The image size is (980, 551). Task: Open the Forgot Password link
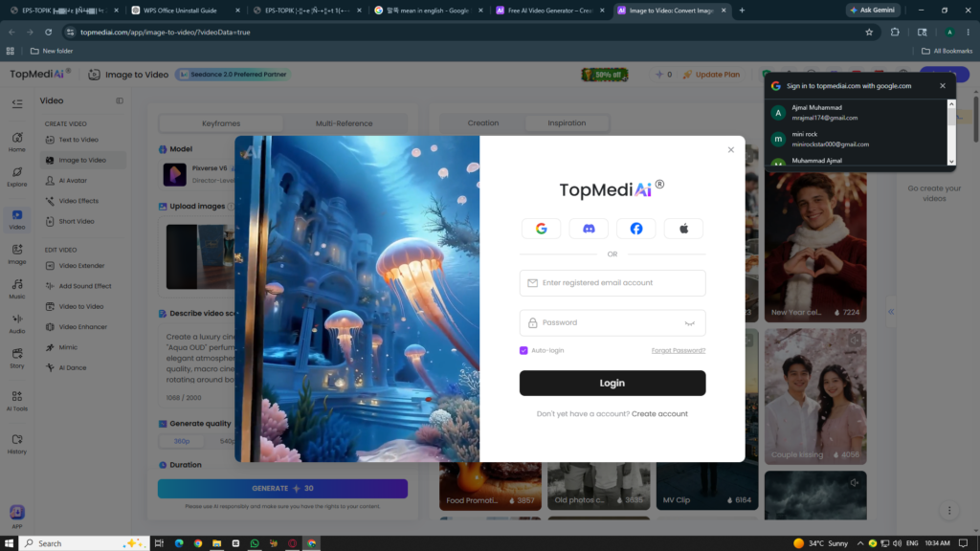[679, 350]
